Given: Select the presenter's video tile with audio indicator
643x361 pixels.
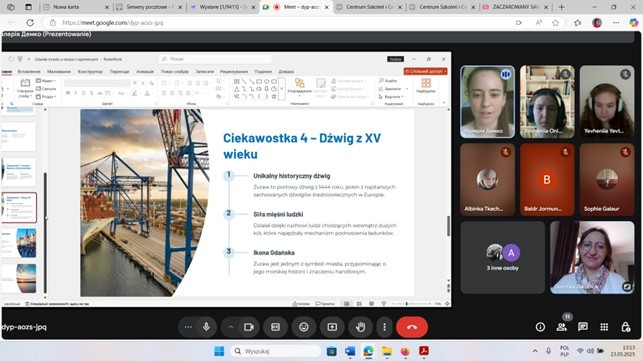Looking at the screenshot, I should [487, 102].
